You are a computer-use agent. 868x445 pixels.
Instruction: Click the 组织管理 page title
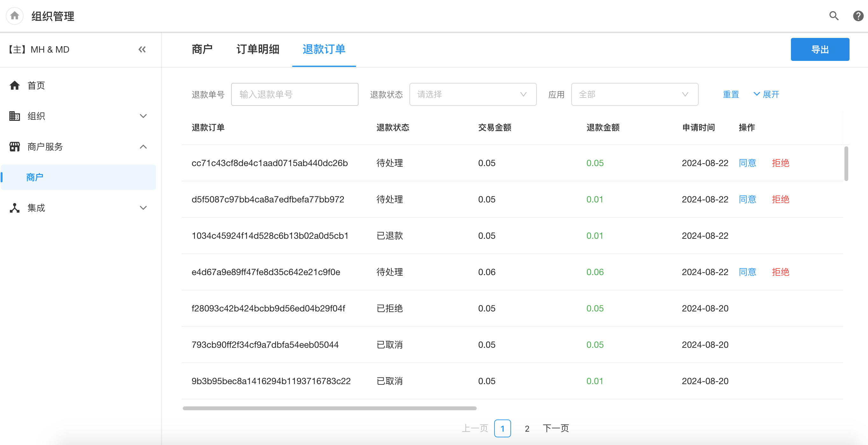tap(53, 16)
